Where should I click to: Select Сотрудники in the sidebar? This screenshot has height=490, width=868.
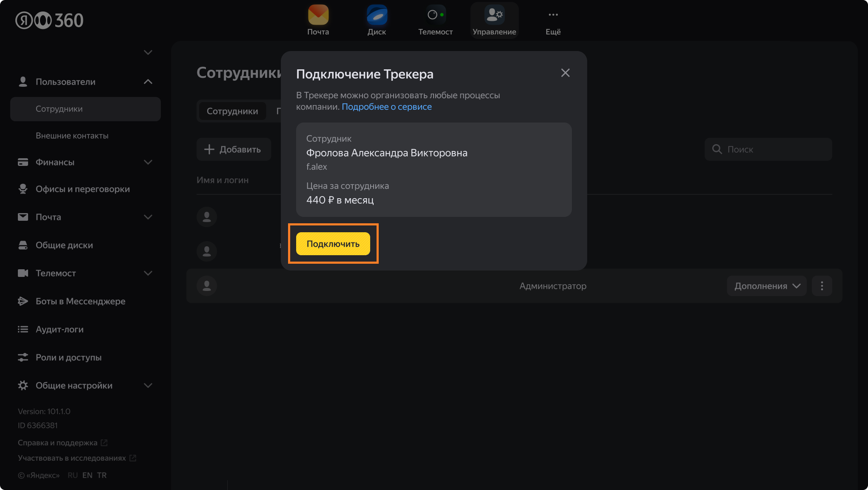pyautogui.click(x=86, y=109)
